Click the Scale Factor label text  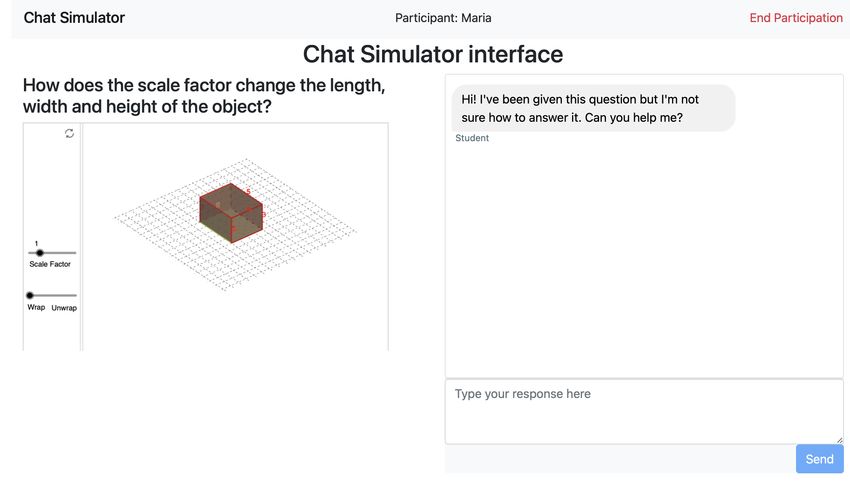[50, 264]
